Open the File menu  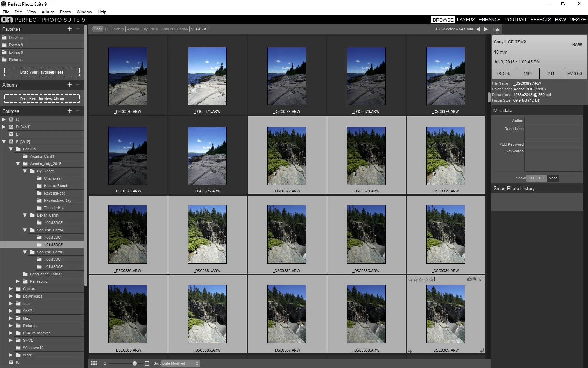coord(6,12)
